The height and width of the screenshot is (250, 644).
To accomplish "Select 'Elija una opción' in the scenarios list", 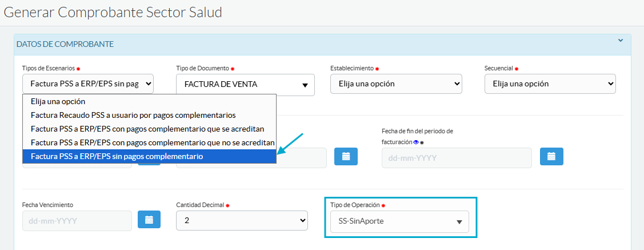I will click(58, 101).
